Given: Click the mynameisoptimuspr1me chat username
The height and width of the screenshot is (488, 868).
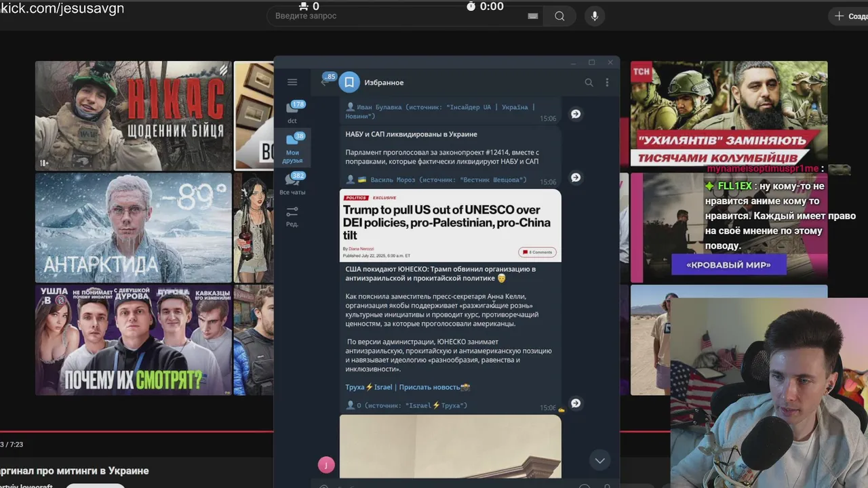Looking at the screenshot, I should (x=763, y=169).
